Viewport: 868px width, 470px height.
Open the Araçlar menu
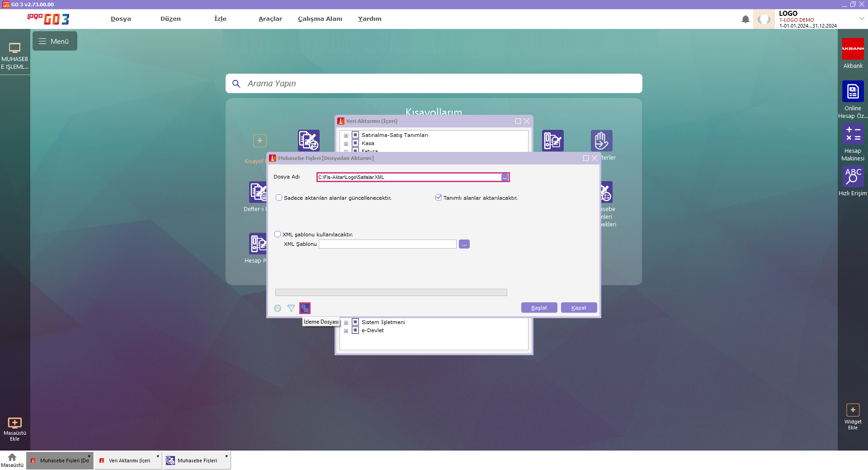(270, 19)
